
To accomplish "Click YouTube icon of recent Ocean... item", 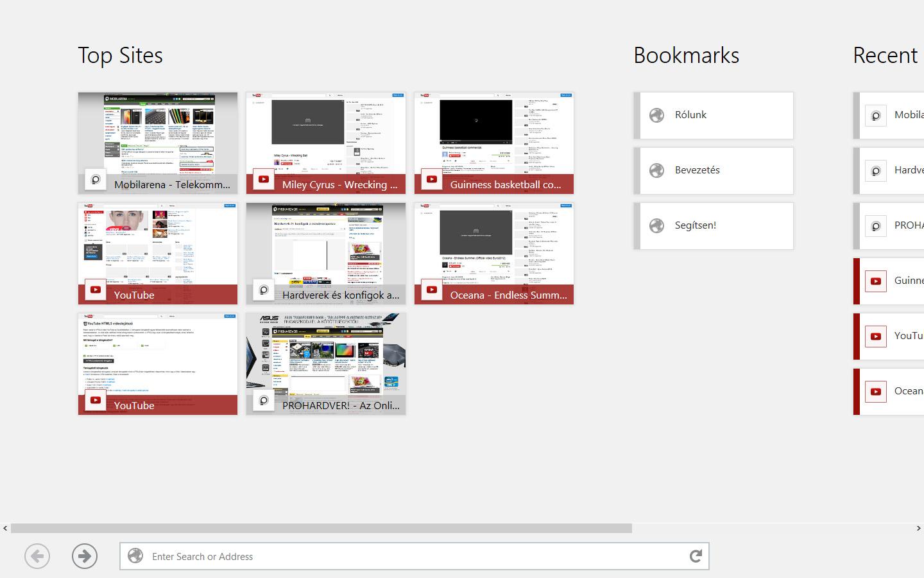I will click(x=876, y=392).
